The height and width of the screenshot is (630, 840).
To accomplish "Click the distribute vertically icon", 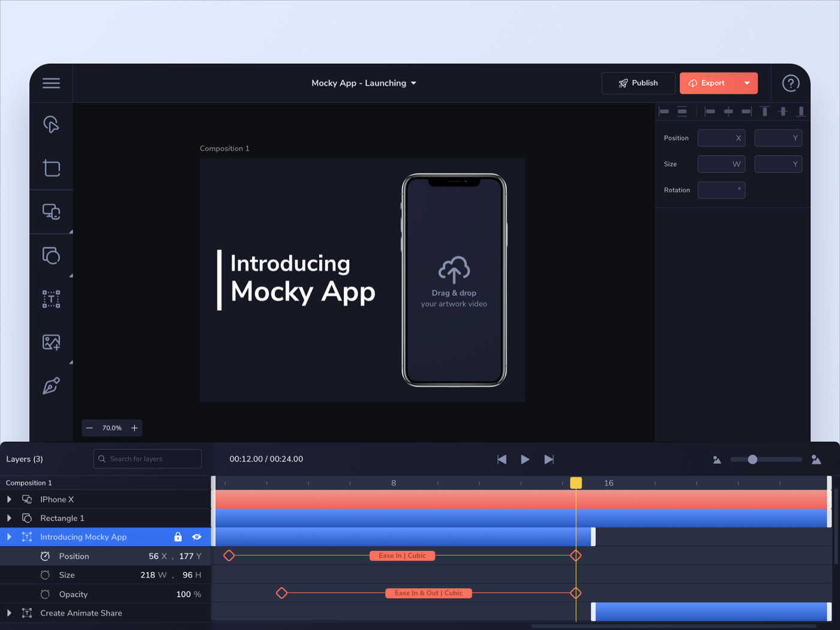I will click(x=682, y=112).
